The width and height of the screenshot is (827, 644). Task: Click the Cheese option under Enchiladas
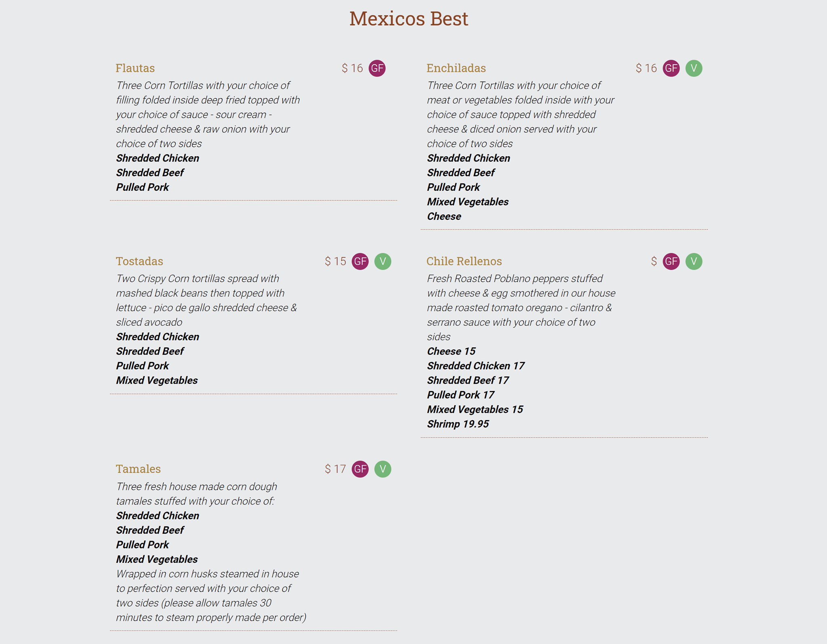coord(444,217)
